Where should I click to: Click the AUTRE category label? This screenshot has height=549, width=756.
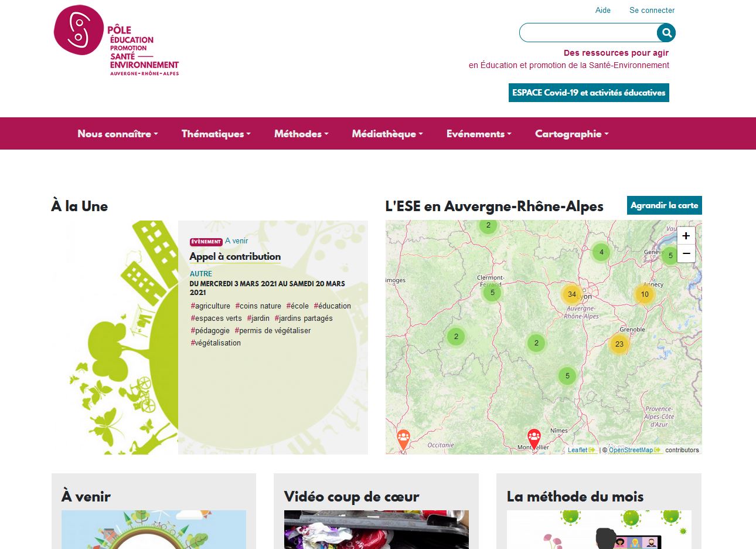click(x=201, y=274)
